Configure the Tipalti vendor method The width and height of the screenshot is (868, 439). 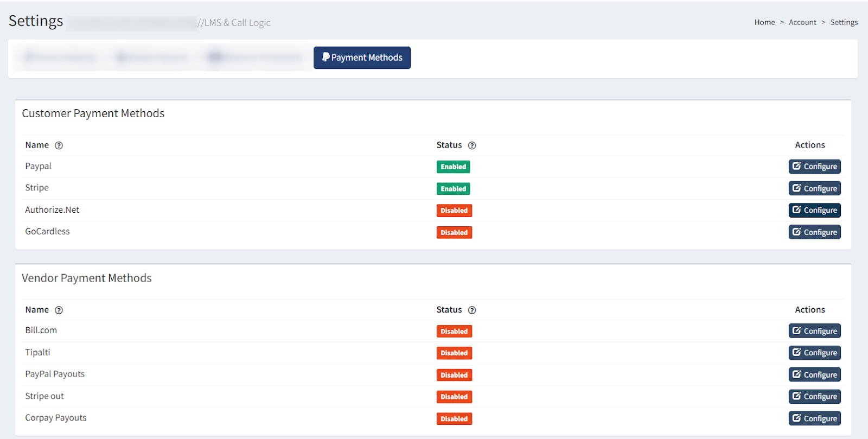pos(814,353)
